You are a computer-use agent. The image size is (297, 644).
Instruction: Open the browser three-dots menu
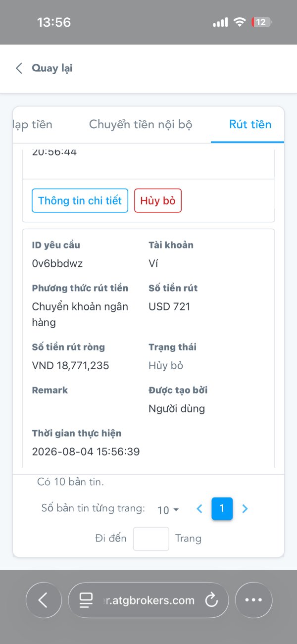[253, 600]
